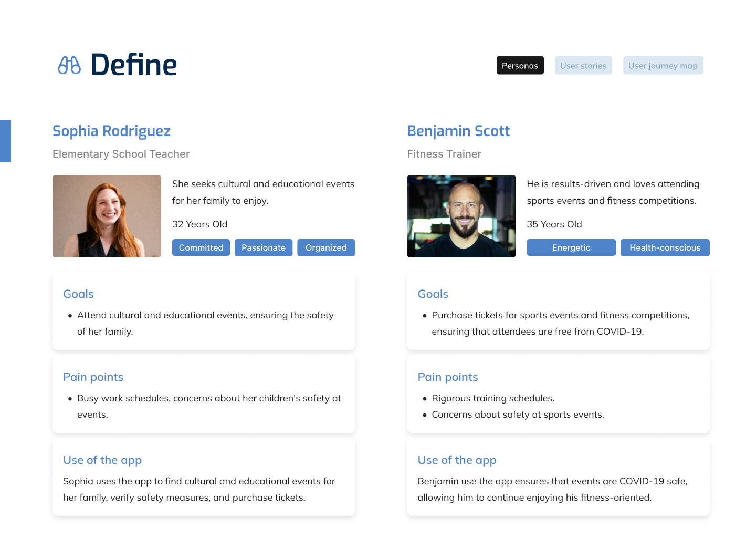756x538 pixels.
Task: Click the Organized trait tag
Action: (x=325, y=247)
